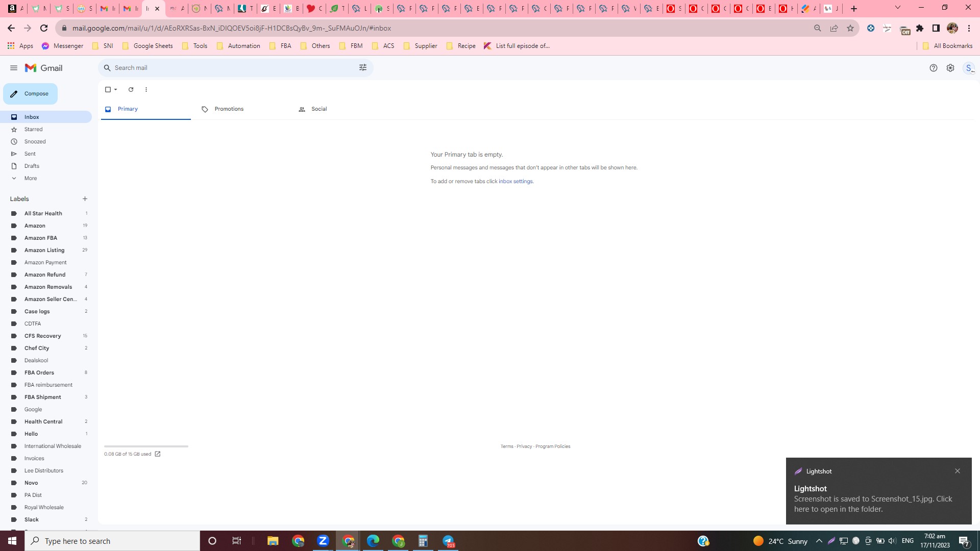
Task: Create a new label with plus icon
Action: 85,199
